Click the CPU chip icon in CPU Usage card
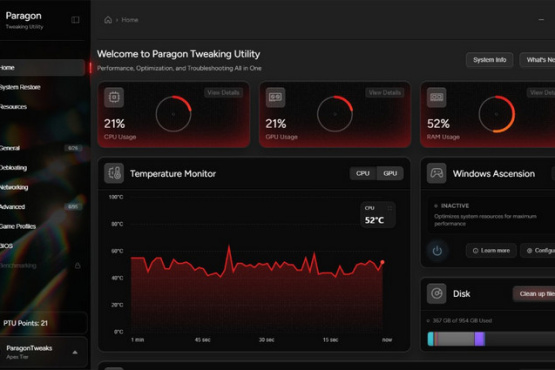Viewport: 555px width, 370px height. click(114, 97)
